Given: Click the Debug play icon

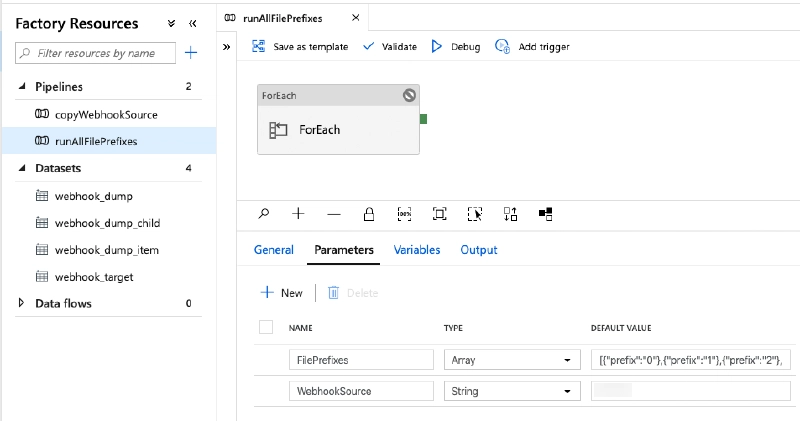Looking at the screenshot, I should [x=437, y=46].
